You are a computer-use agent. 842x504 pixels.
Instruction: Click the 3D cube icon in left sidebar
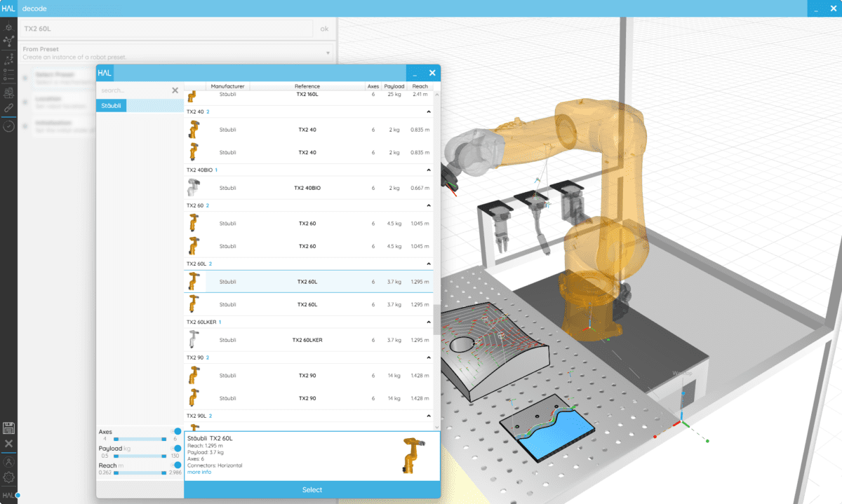[x=8, y=27]
